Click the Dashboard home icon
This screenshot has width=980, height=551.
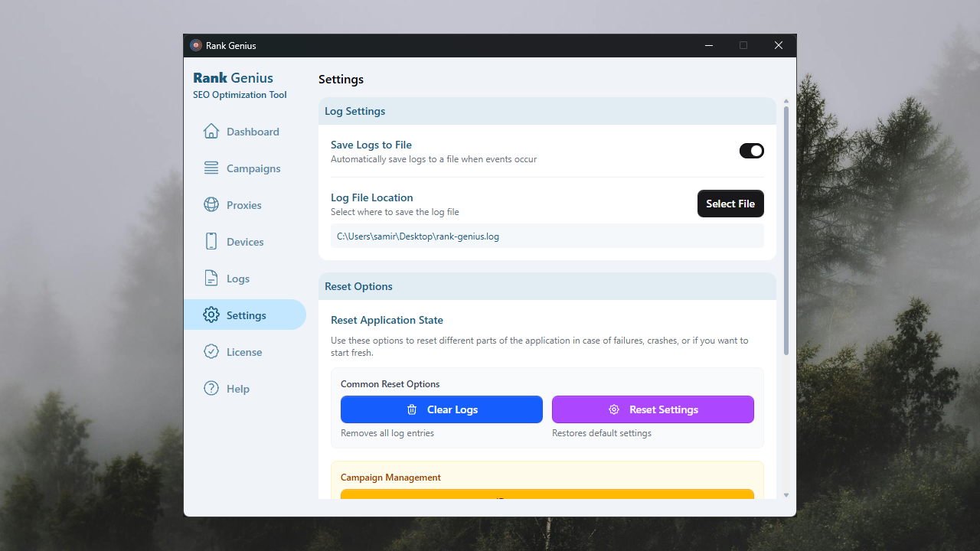pos(211,132)
